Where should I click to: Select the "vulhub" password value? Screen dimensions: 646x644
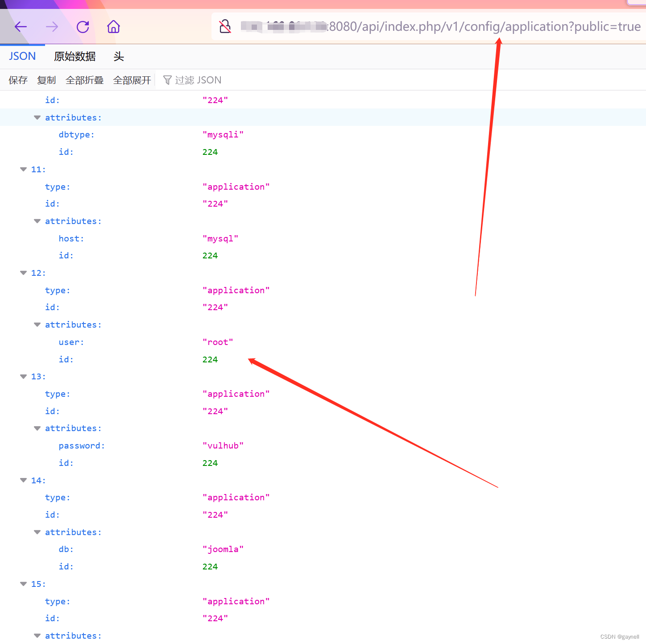[223, 445]
